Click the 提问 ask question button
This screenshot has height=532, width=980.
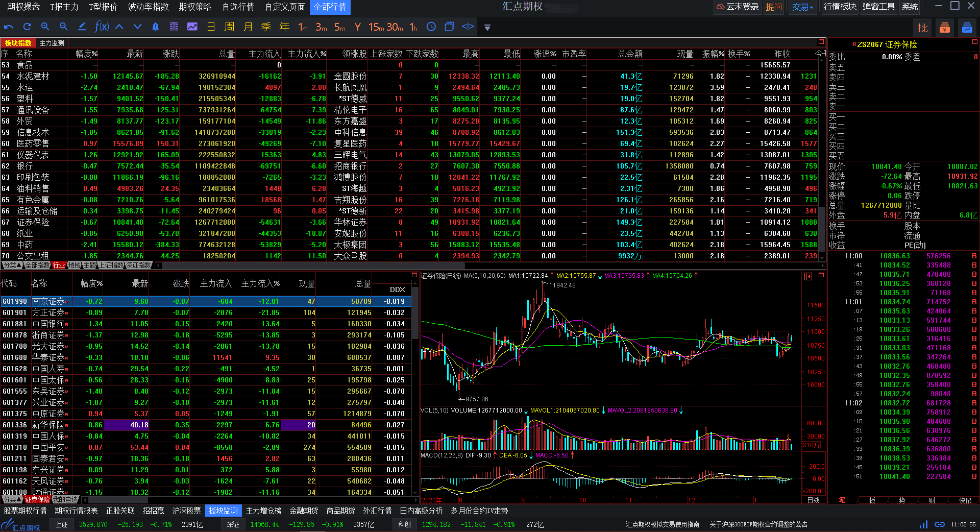click(774, 7)
